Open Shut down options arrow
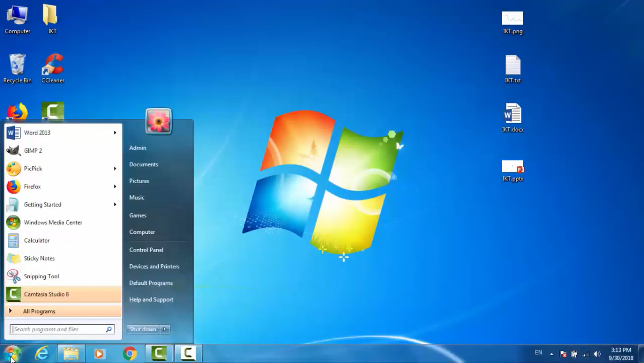644x363 pixels. [165, 329]
